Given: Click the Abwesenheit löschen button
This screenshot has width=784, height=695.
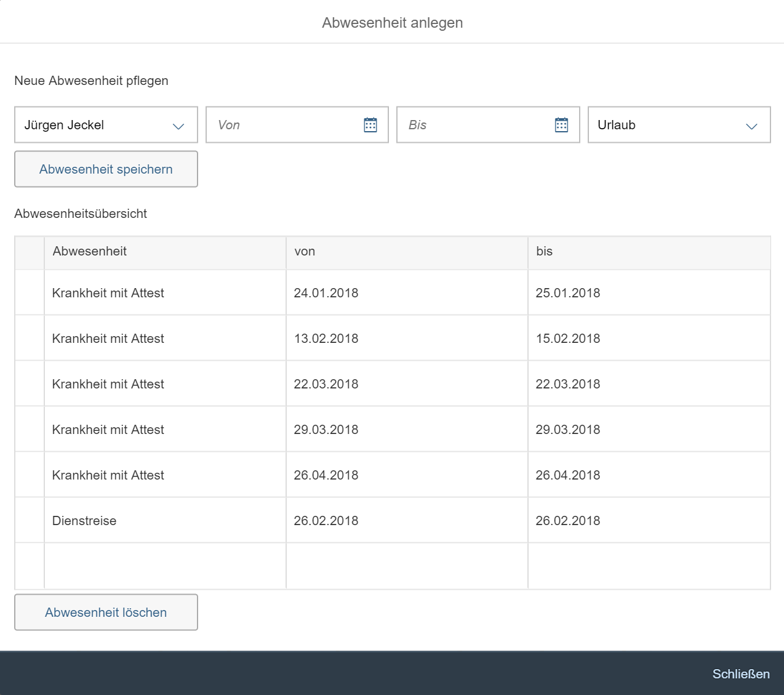Looking at the screenshot, I should (x=106, y=613).
